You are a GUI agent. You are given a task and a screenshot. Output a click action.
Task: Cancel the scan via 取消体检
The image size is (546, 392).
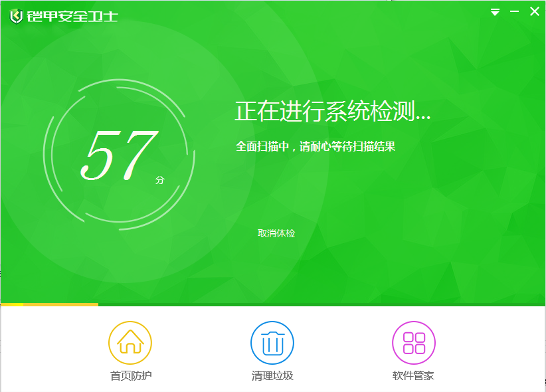276,233
